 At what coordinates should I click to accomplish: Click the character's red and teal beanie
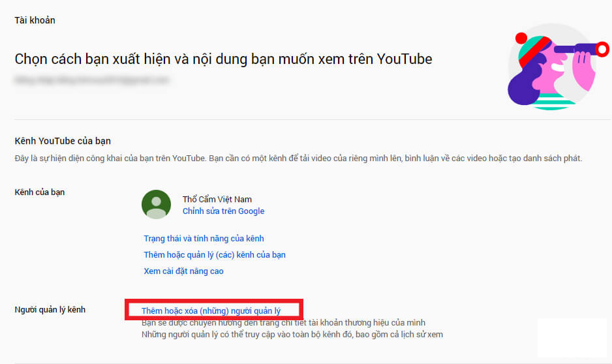pos(532,49)
